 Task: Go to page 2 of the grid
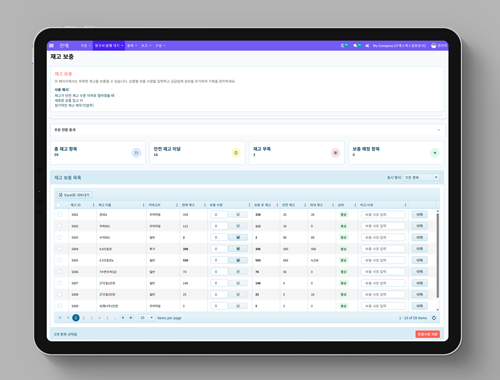coord(84,318)
